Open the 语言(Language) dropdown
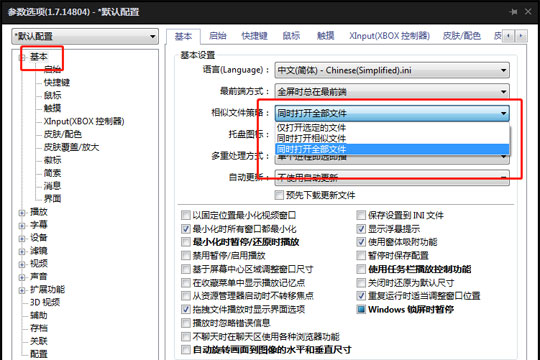The image size is (540, 360). click(392, 70)
